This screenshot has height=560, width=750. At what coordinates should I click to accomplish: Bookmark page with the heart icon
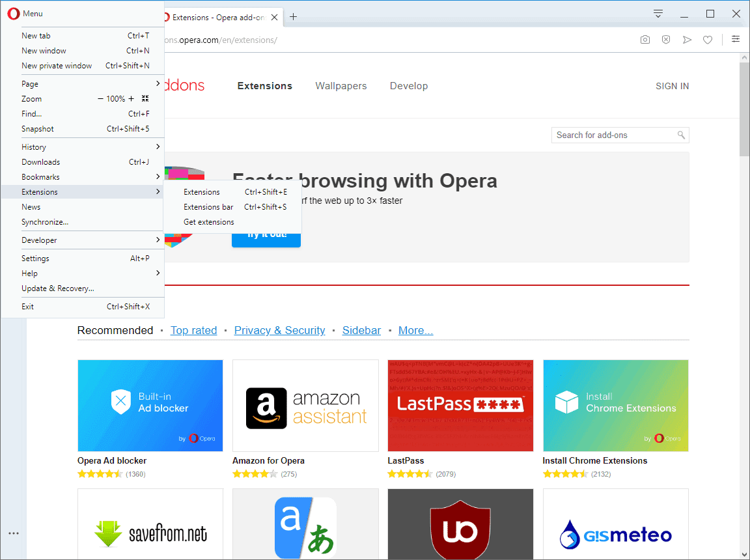point(708,40)
